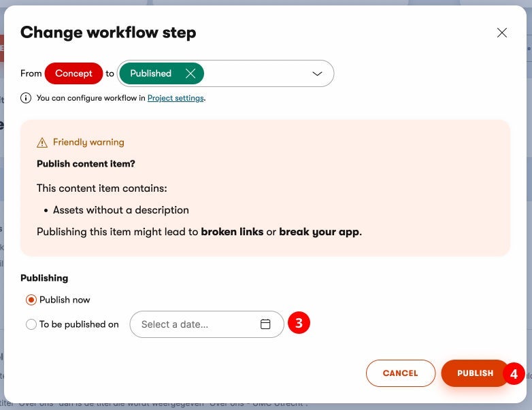Click the red number 3 marker

pos(299,323)
